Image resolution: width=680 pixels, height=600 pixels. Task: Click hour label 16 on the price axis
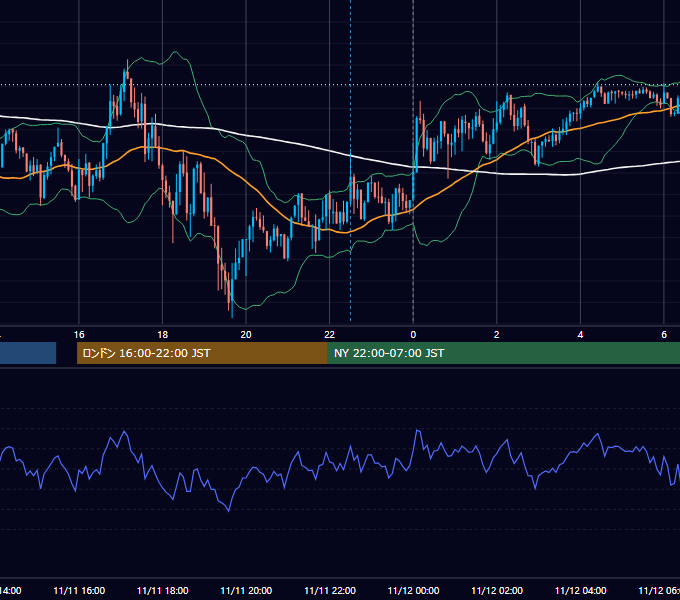(79, 335)
